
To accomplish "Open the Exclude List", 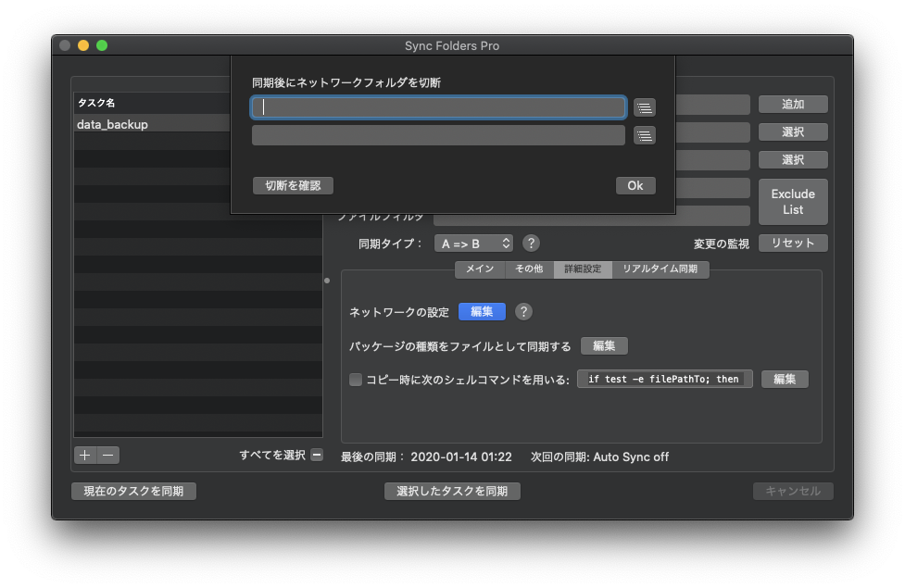I will (x=793, y=201).
